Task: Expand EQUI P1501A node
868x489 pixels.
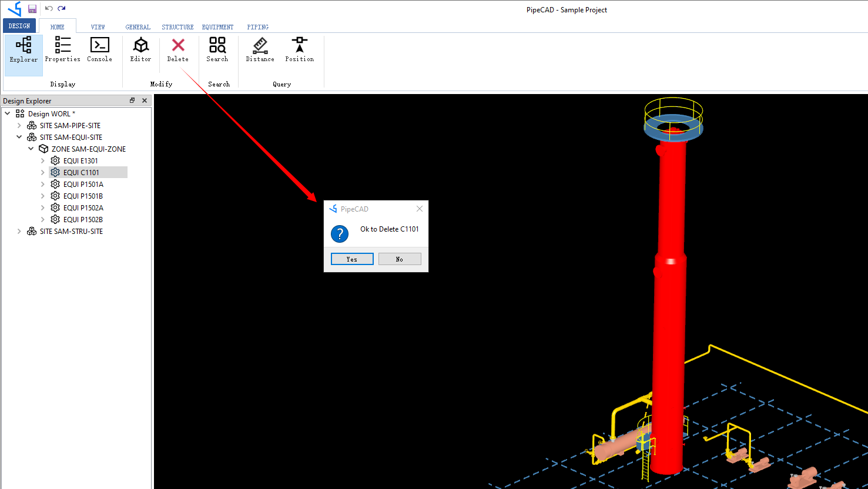Action: click(43, 184)
